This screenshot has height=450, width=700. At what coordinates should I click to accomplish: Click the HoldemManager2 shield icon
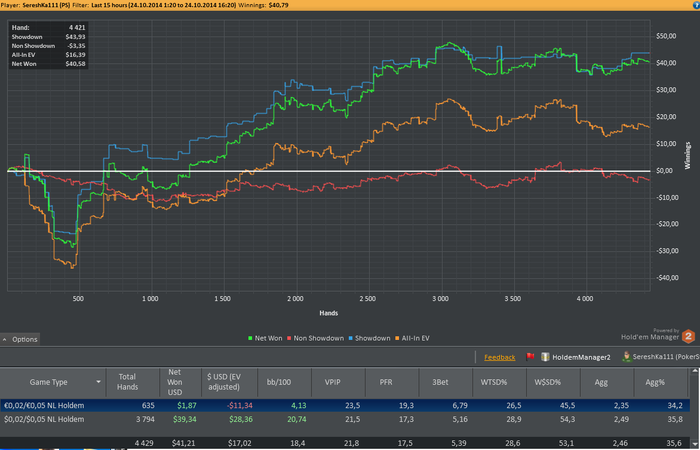click(545, 356)
